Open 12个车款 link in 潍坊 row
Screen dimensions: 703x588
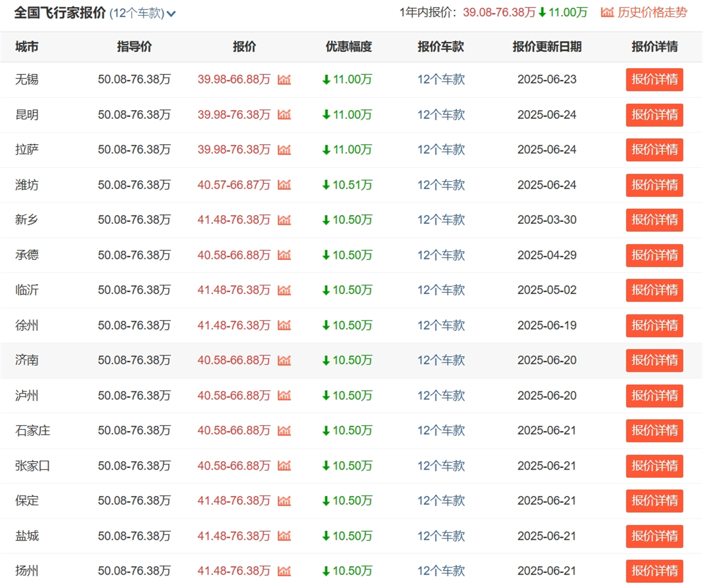tap(441, 185)
